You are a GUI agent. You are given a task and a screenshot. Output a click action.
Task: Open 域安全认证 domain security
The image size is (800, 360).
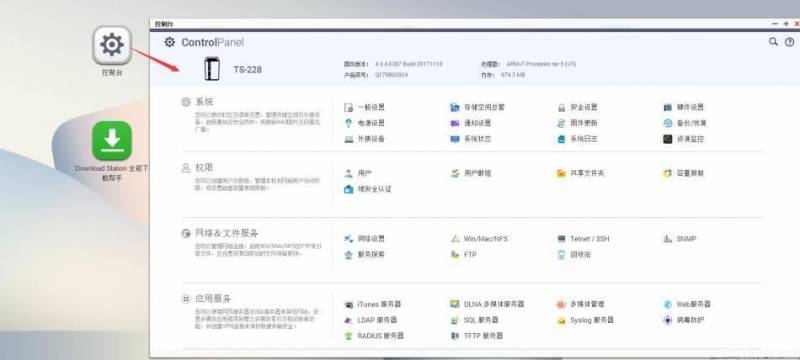368,189
